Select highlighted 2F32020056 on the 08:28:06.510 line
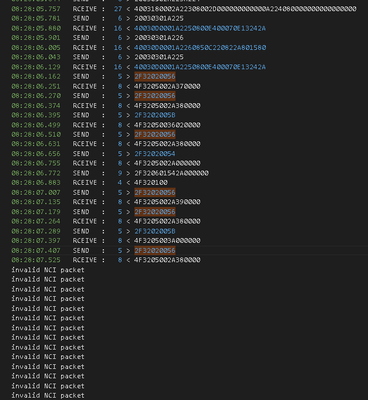368x400 pixels. tap(155, 134)
